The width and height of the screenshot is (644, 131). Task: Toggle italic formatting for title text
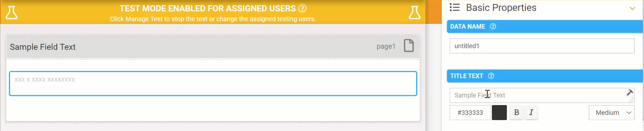tap(531, 113)
